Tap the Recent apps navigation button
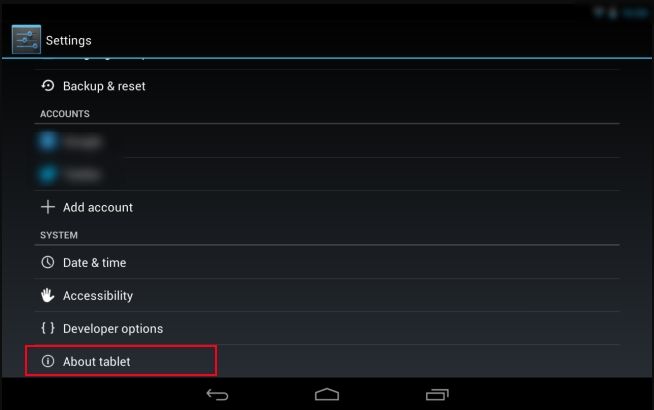The width and height of the screenshot is (654, 410). pyautogui.click(x=437, y=394)
